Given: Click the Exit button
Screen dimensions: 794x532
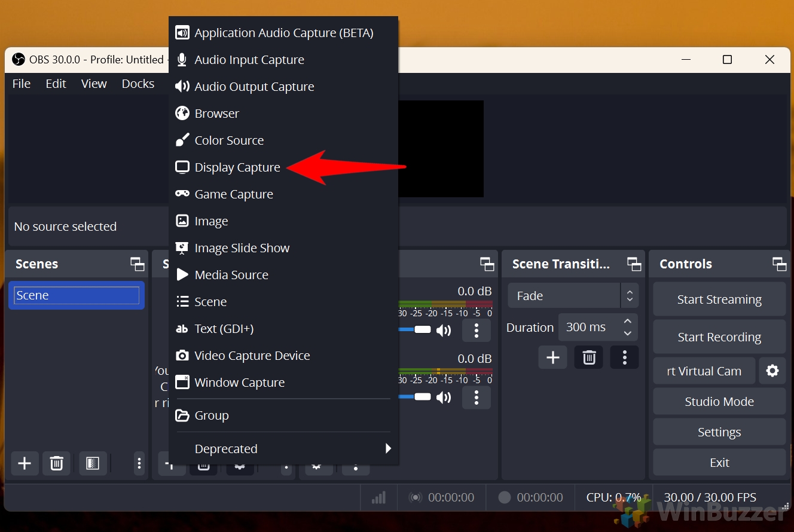Looking at the screenshot, I should (719, 463).
